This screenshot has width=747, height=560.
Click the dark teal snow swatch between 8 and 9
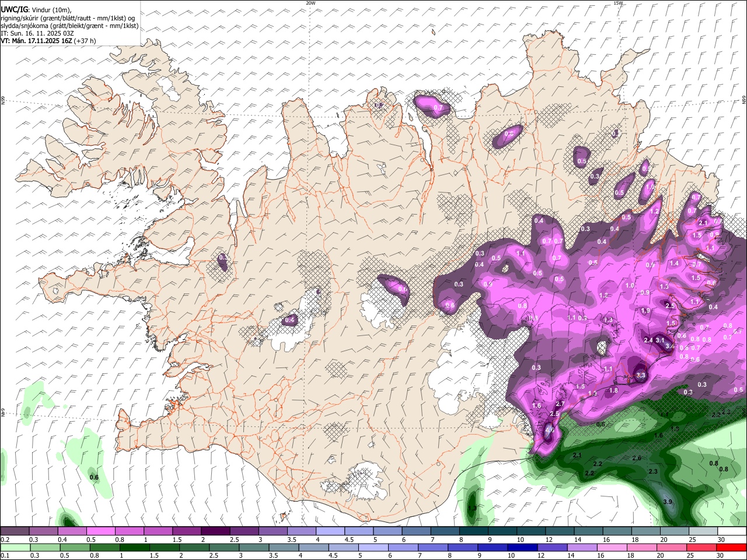tap(474, 531)
